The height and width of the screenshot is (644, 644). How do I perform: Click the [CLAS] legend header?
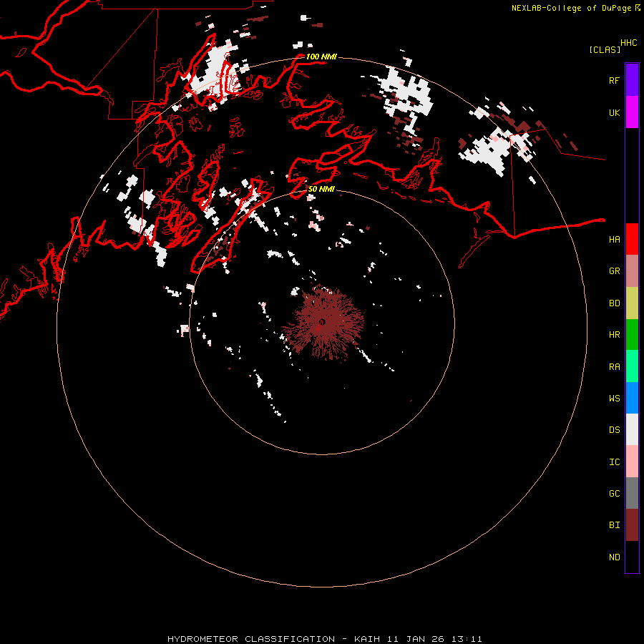605,49
